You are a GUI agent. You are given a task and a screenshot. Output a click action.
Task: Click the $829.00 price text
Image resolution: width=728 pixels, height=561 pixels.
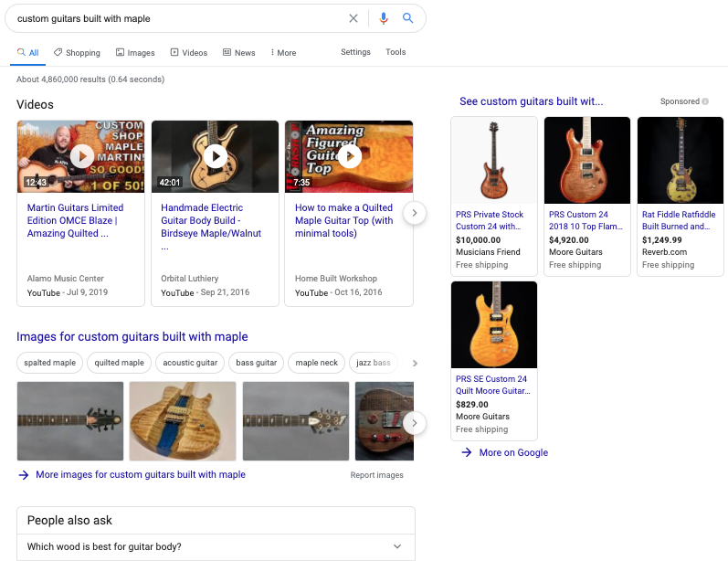coord(471,405)
